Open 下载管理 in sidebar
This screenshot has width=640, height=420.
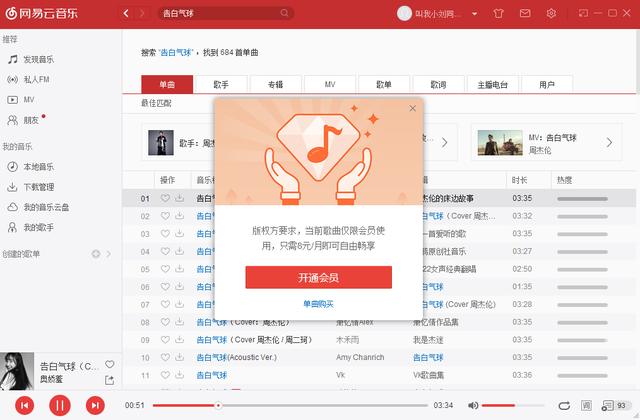31,187
